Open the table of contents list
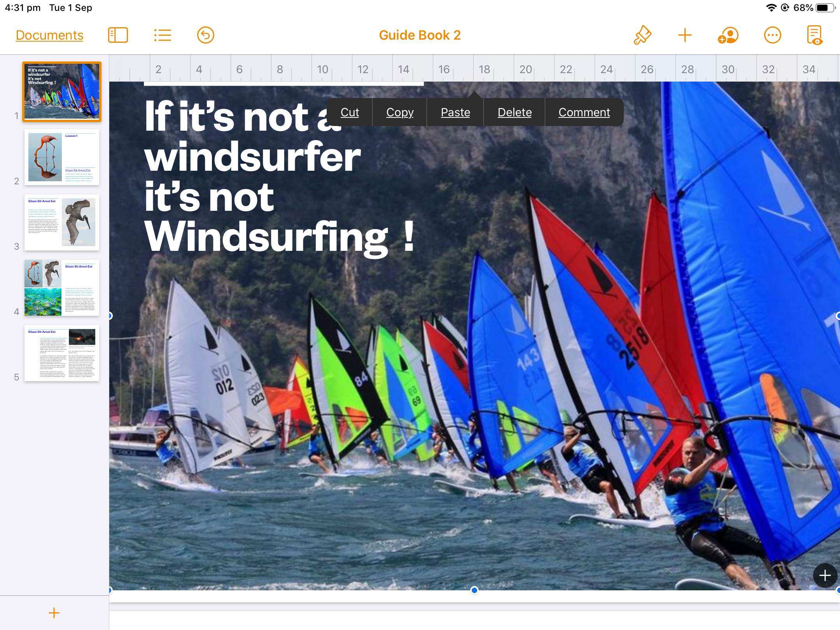 [163, 35]
